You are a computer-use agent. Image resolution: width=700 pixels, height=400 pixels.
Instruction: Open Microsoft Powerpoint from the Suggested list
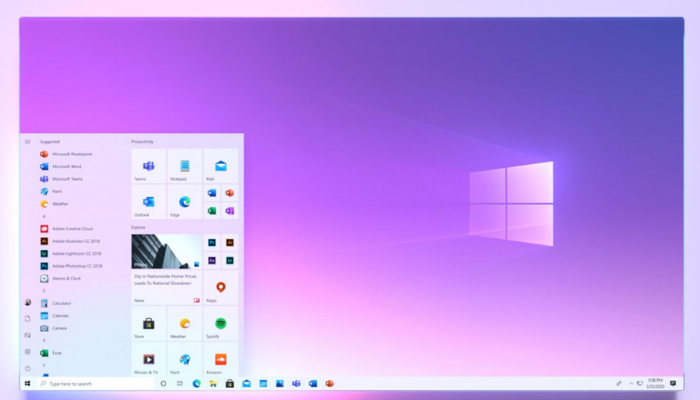[x=66, y=154]
